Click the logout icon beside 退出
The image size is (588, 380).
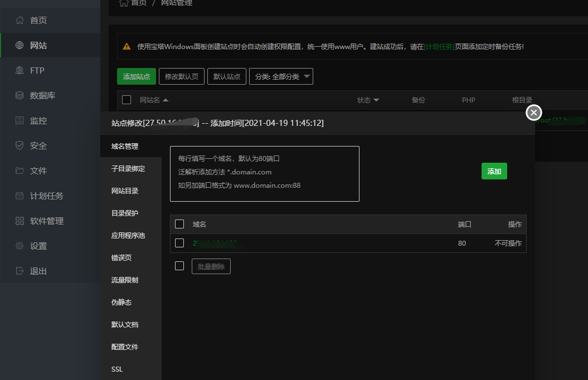pyautogui.click(x=20, y=271)
